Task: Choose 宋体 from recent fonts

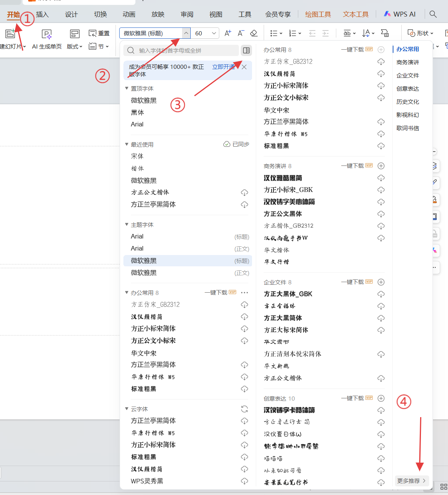Action: [x=137, y=156]
